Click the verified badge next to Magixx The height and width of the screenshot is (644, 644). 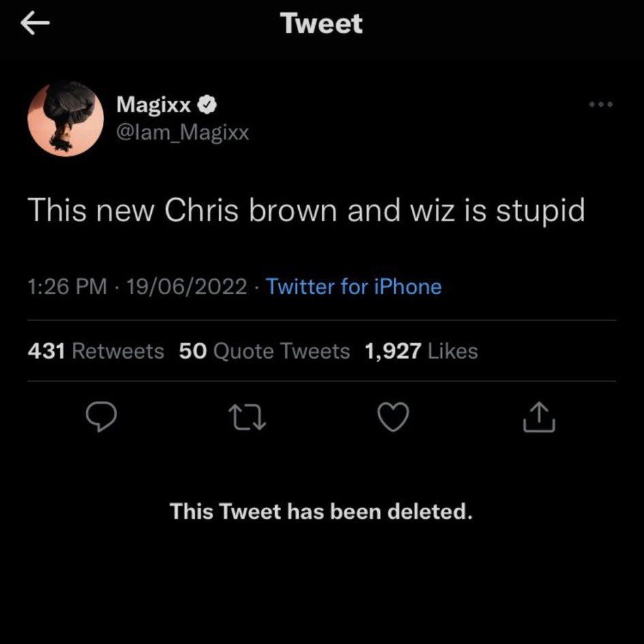click(x=208, y=104)
